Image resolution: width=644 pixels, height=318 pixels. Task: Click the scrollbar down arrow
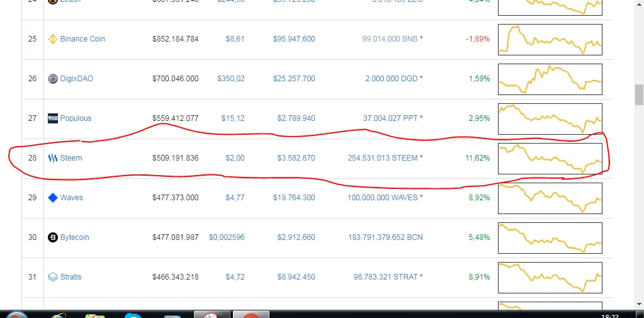coord(639,305)
